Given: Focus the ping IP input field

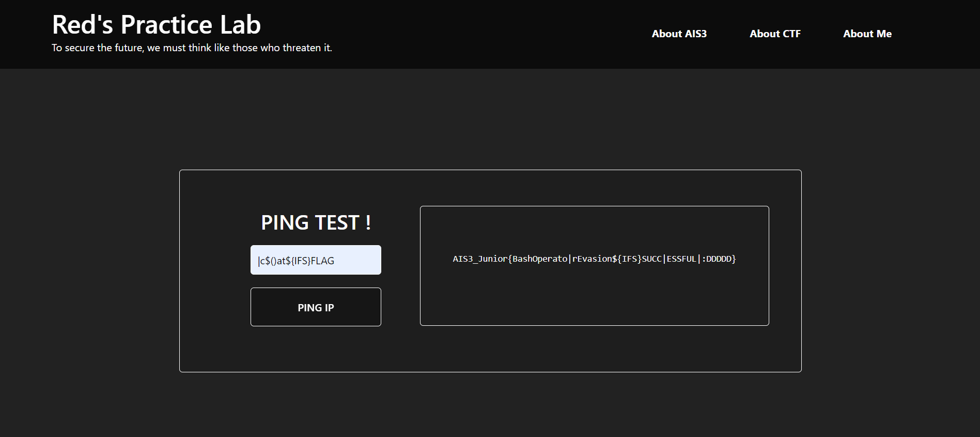Looking at the screenshot, I should [356, 260].
